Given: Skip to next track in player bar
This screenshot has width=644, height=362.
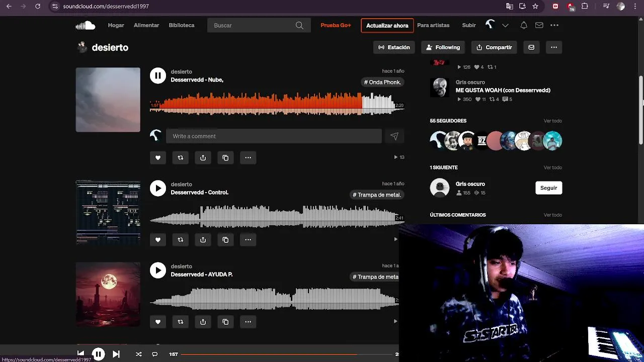Looking at the screenshot, I should tap(116, 354).
